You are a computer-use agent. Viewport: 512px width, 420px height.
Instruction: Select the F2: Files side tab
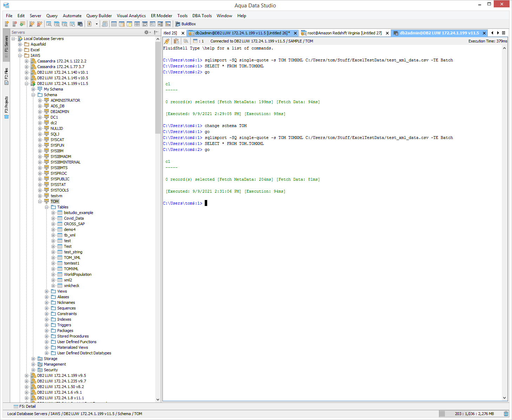[x=6, y=77]
